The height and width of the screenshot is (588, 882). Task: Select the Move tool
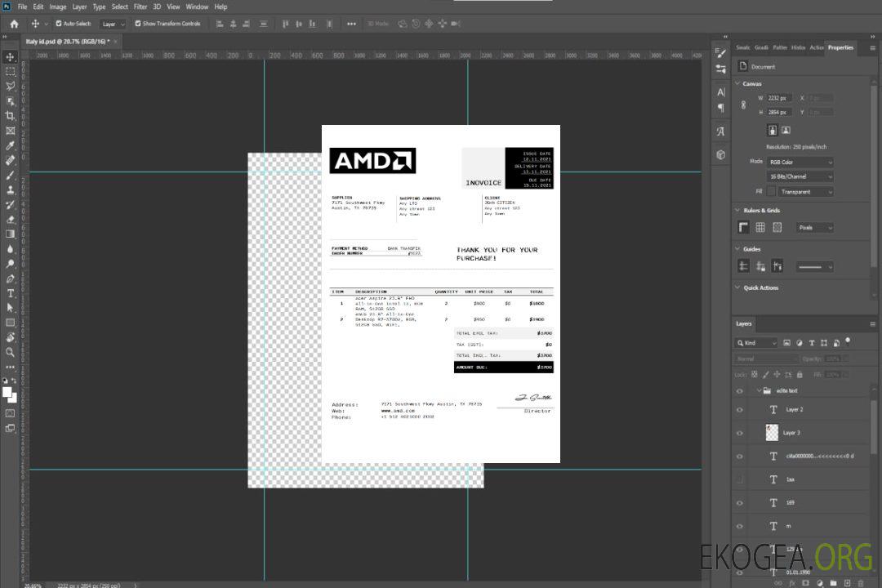10,57
